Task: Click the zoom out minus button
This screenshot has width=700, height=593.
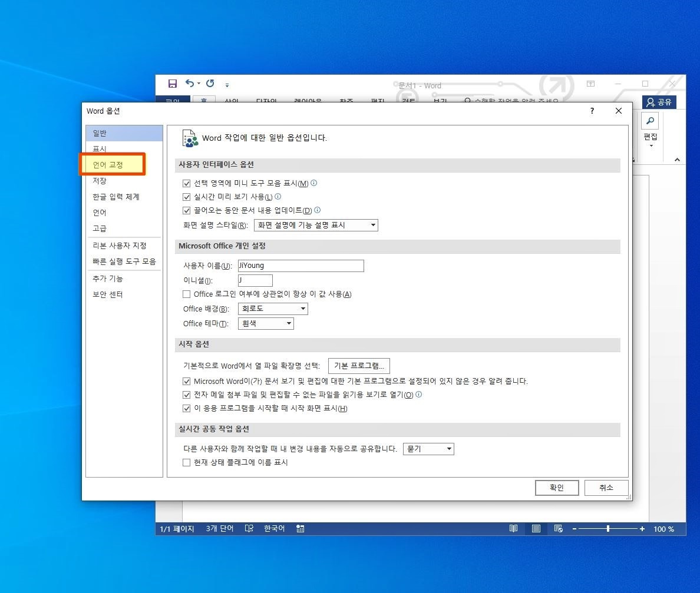Action: tap(574, 529)
